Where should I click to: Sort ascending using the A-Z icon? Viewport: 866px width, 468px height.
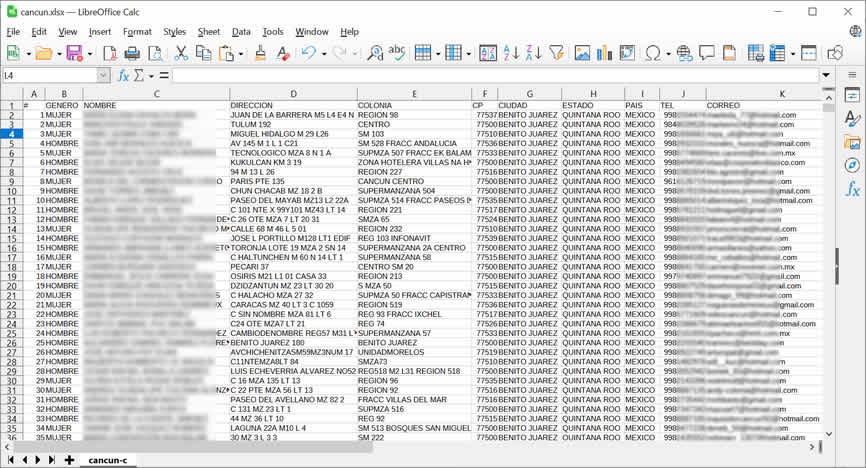[x=511, y=53]
